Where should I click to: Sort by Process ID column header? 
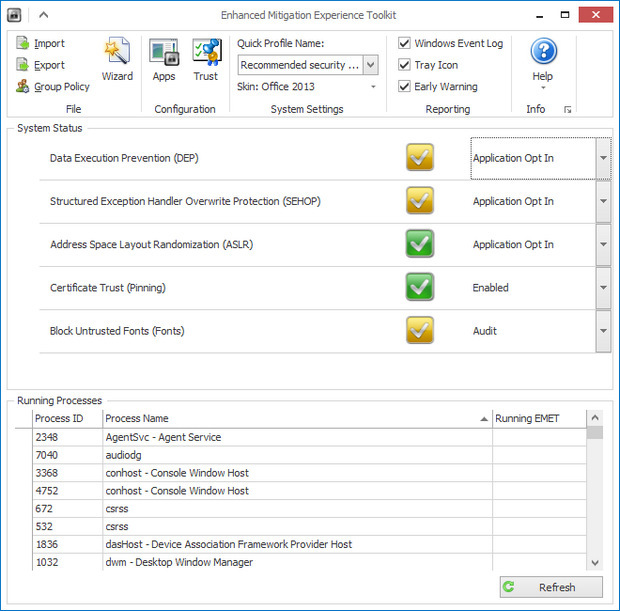[x=67, y=418]
